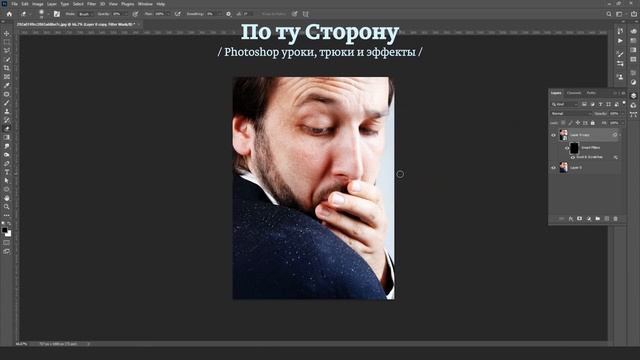
Task: Click the Smart Filters black mask thumbnail
Action: (x=574, y=148)
